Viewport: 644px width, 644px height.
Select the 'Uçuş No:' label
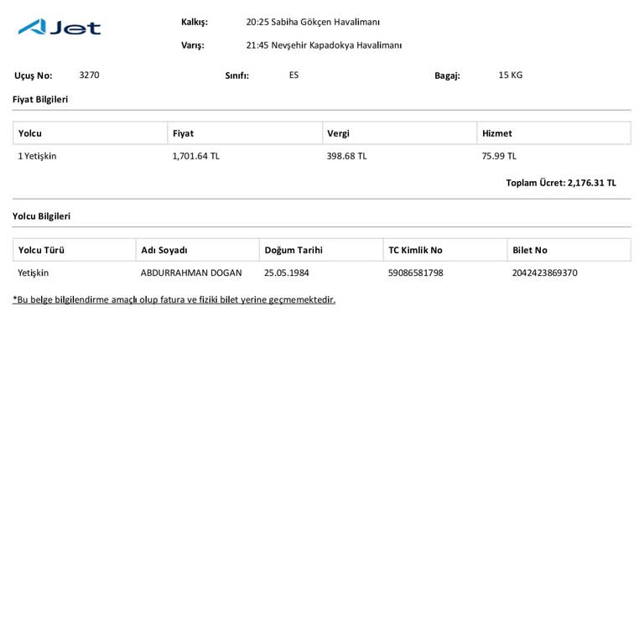(34, 75)
